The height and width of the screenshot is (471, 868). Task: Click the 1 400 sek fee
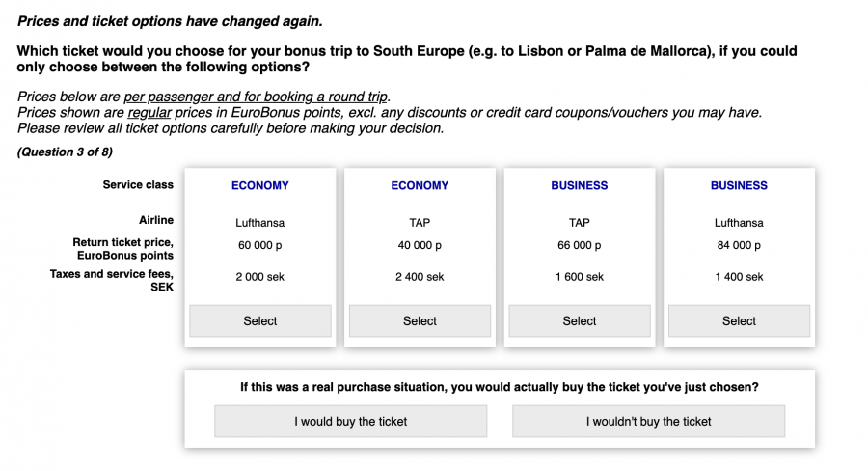739,277
